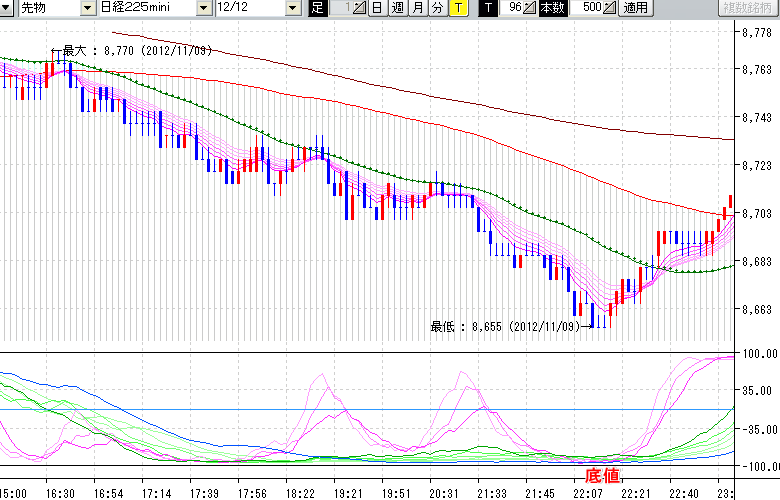Switch to 月 (monthly) candle interval

(417, 8)
